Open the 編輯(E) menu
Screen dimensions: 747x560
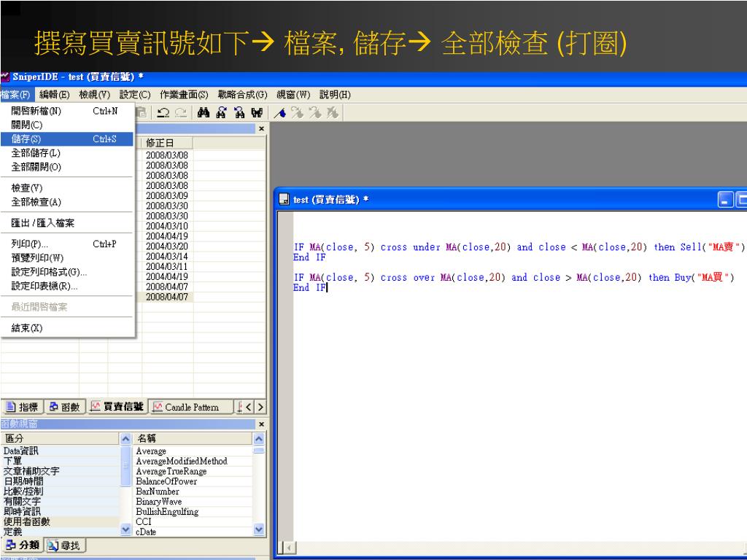point(54,95)
